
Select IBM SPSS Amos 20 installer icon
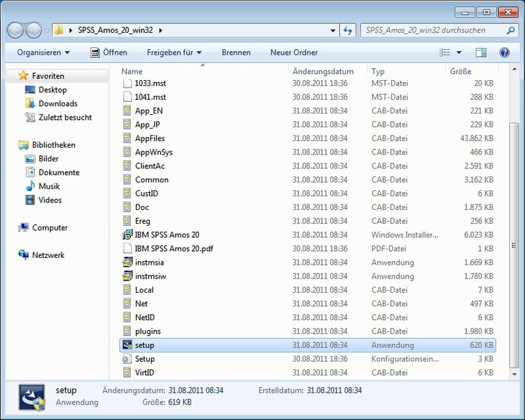click(127, 235)
